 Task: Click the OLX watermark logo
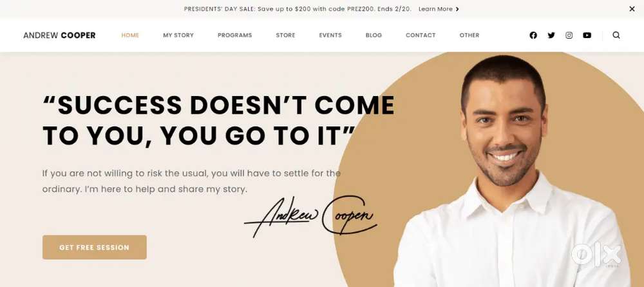pyautogui.click(x=596, y=255)
